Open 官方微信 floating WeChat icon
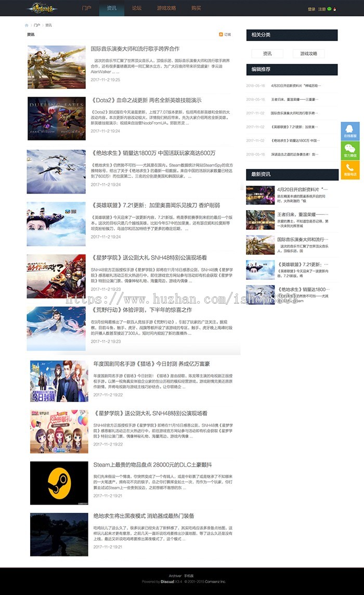The image size is (364, 595). click(350, 151)
